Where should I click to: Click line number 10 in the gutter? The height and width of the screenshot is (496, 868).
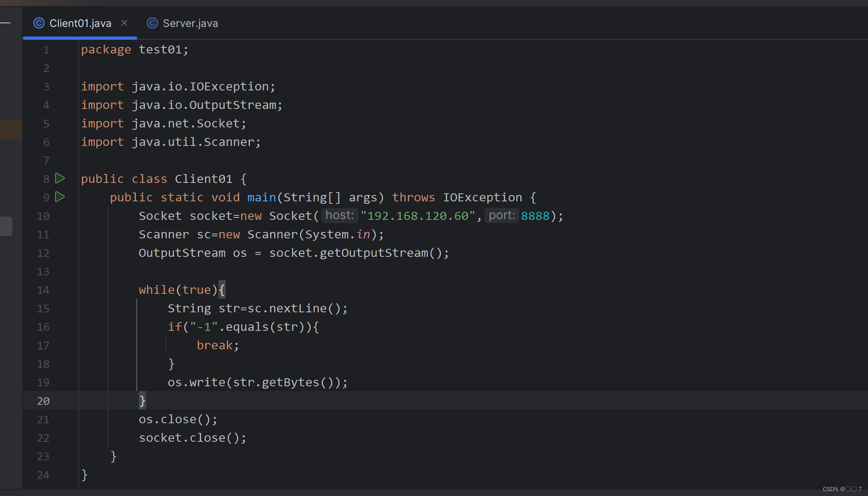pos(43,216)
